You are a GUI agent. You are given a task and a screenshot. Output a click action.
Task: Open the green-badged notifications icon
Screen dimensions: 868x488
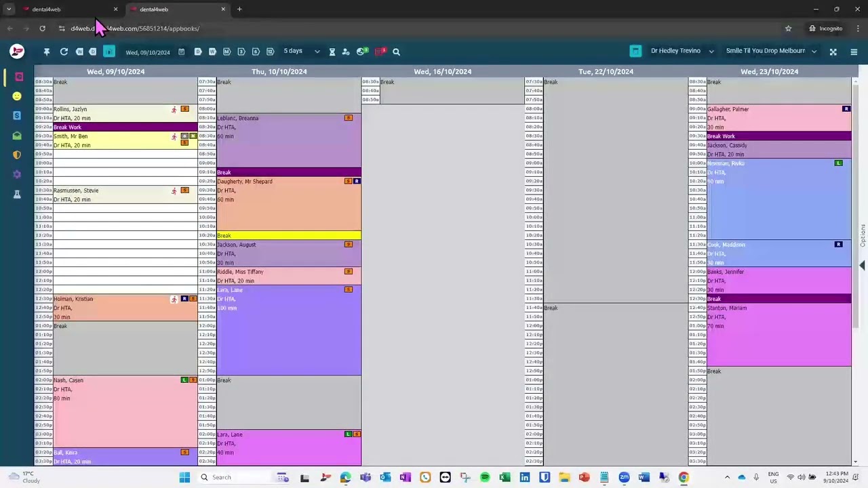(x=362, y=52)
